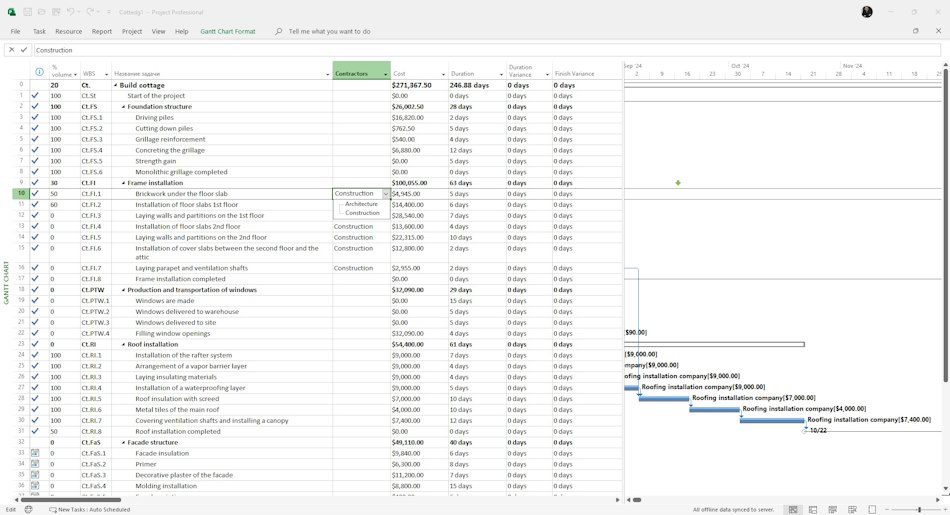This screenshot has width=950, height=515.
Task: Open the Customize Quick Access Toolbar icon
Action: [108, 12]
